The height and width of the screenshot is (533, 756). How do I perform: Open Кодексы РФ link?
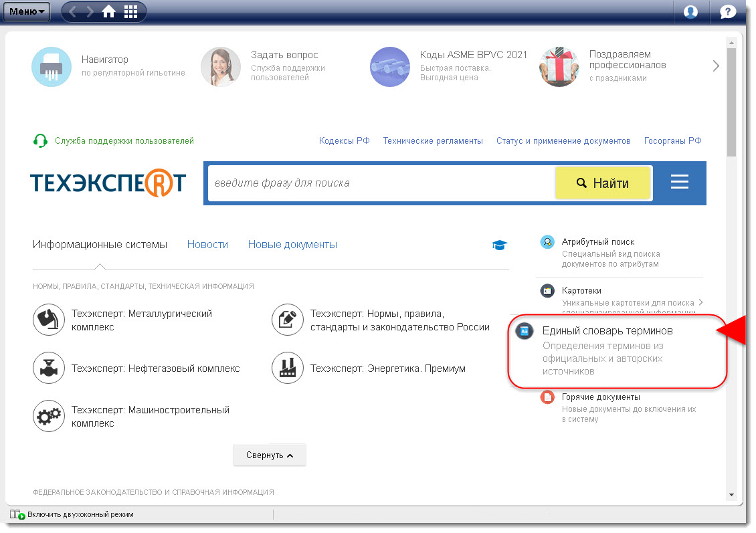345,140
